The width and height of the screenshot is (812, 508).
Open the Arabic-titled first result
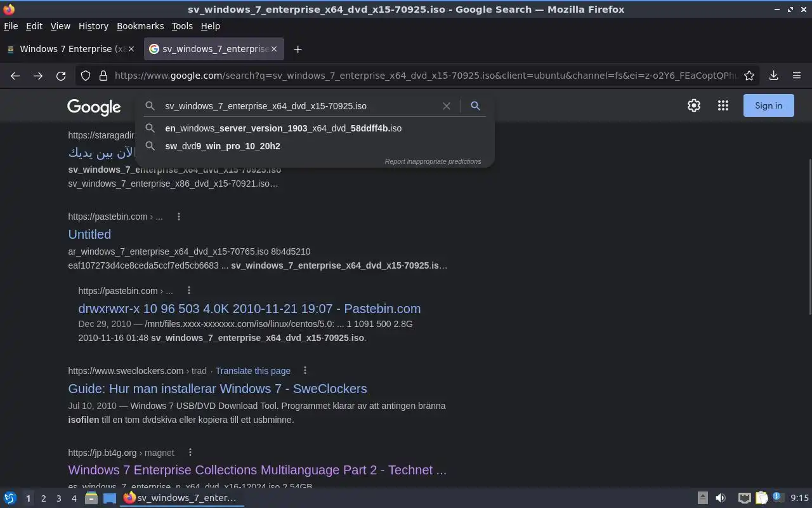101,152
